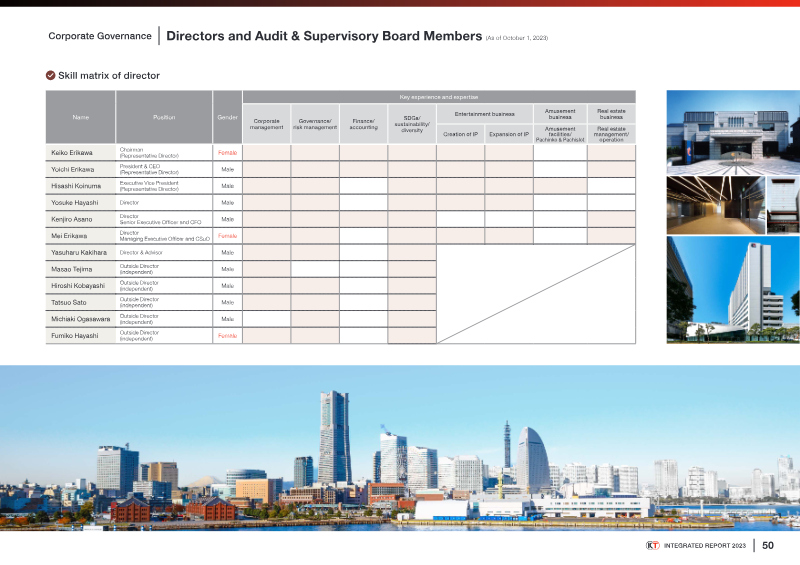Click the Creation of IP sub-header

460,134
